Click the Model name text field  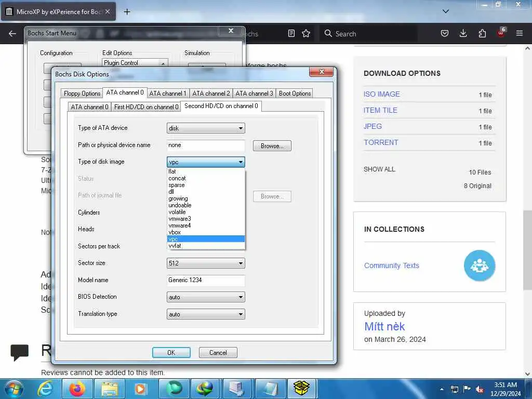point(206,280)
